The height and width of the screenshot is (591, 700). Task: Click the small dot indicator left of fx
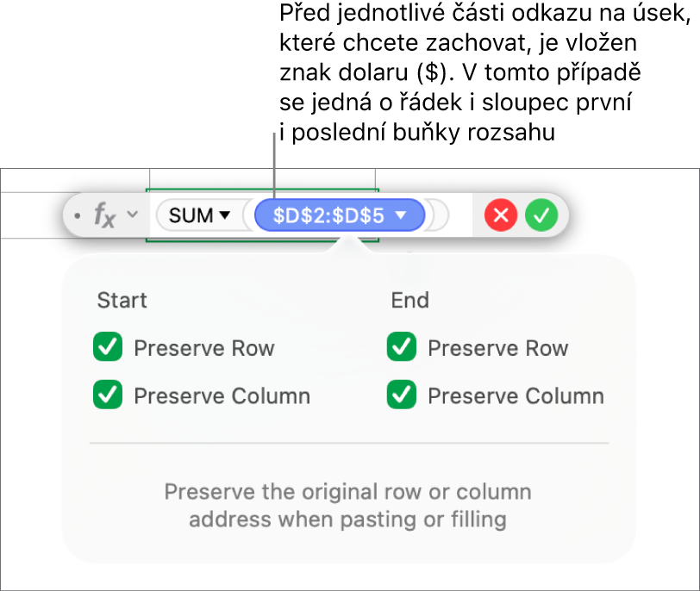tap(76, 215)
